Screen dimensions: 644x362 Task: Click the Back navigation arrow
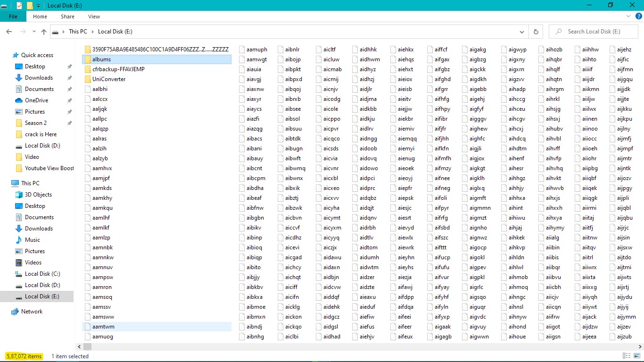point(9,32)
